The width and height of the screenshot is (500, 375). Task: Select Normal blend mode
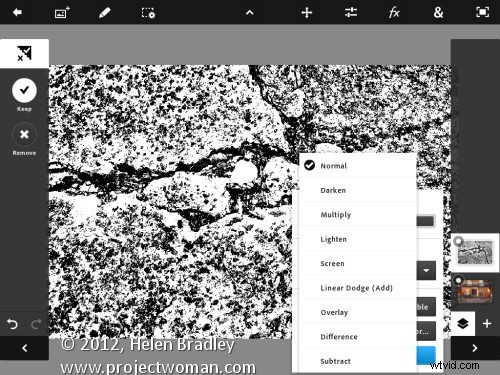click(358, 166)
